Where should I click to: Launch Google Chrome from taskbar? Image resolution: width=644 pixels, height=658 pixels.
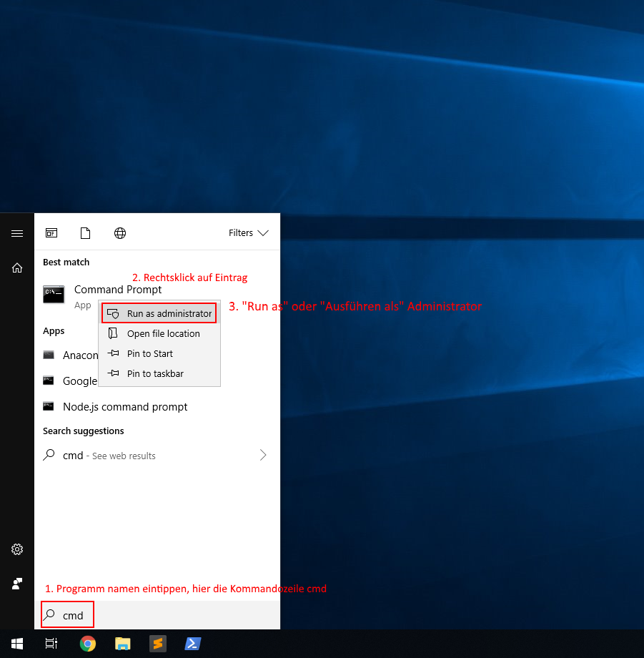(88, 644)
